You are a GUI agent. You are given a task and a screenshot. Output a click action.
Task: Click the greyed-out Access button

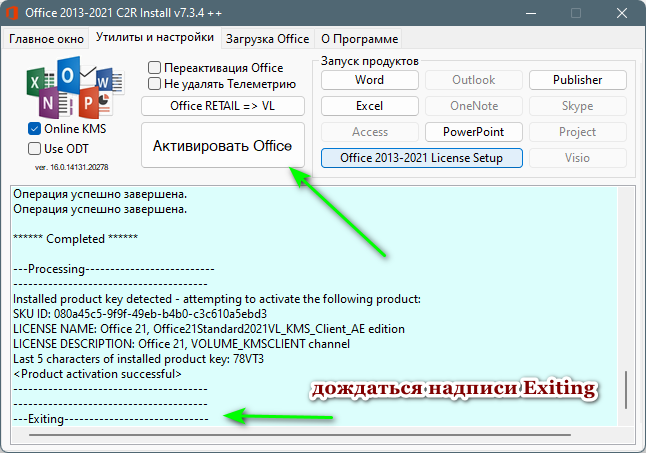tap(370, 132)
